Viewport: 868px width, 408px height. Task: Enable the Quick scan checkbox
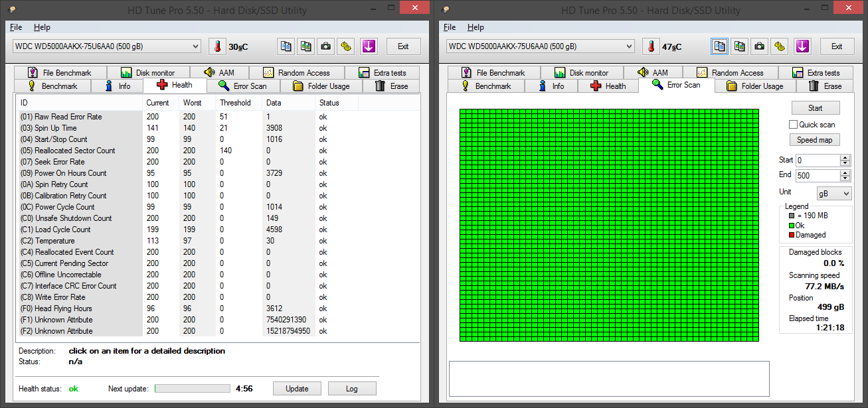tap(793, 125)
